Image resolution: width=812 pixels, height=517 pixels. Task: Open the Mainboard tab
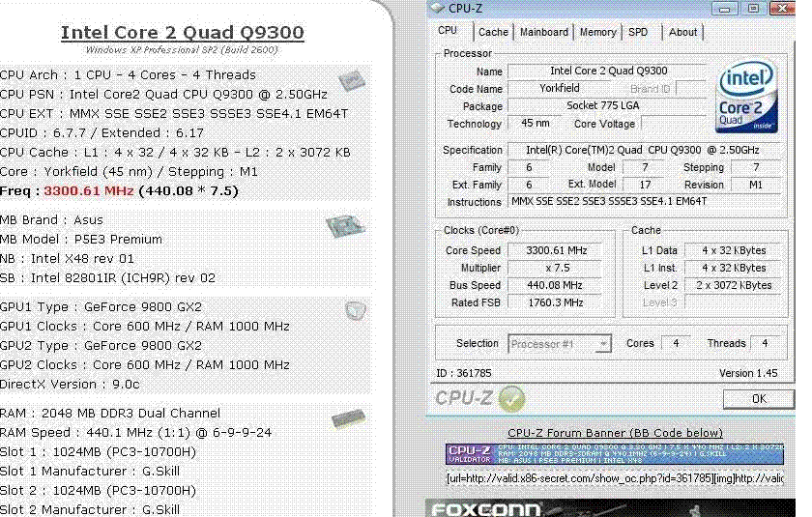click(x=543, y=32)
